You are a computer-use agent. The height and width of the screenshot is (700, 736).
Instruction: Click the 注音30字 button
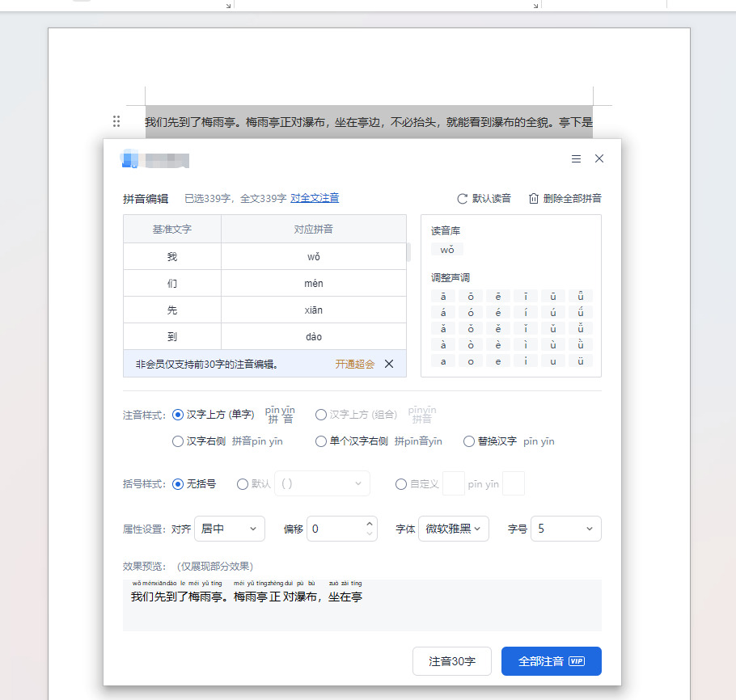tap(452, 661)
